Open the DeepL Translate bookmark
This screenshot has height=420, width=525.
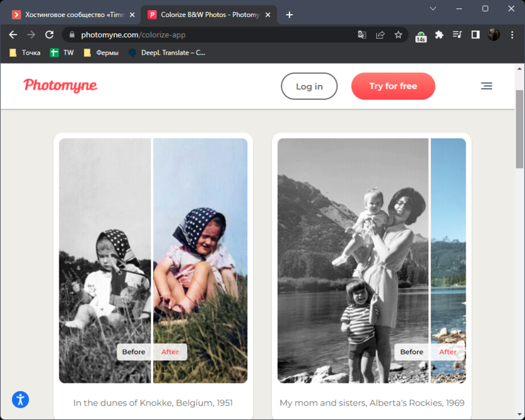(x=167, y=52)
